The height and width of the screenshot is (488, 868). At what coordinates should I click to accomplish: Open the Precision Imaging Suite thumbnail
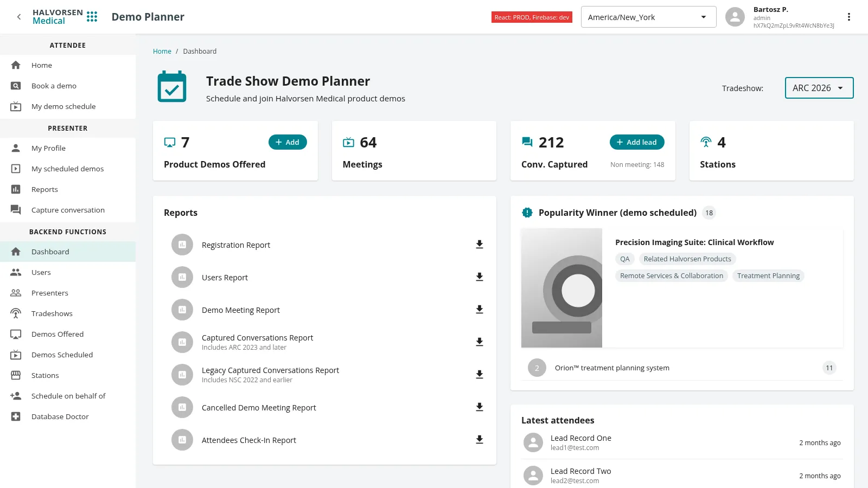tap(561, 288)
